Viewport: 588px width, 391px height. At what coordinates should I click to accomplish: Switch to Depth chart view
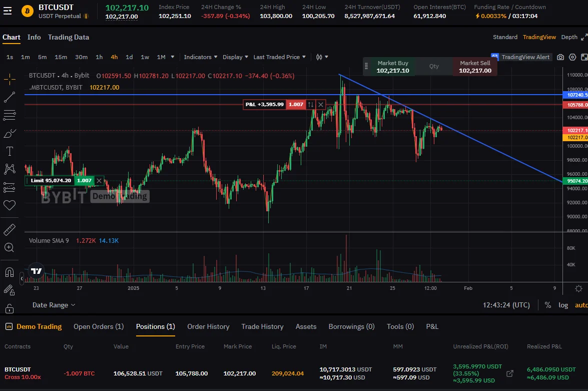point(569,37)
